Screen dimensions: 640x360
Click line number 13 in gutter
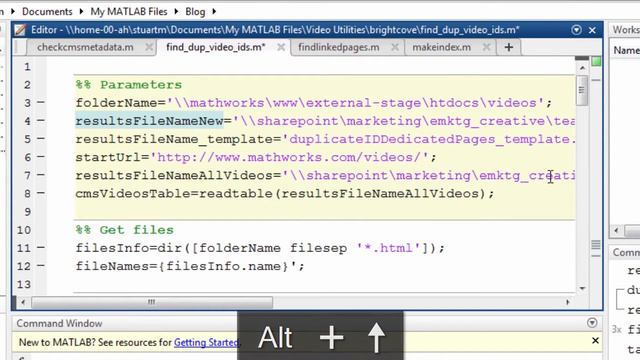(24, 284)
